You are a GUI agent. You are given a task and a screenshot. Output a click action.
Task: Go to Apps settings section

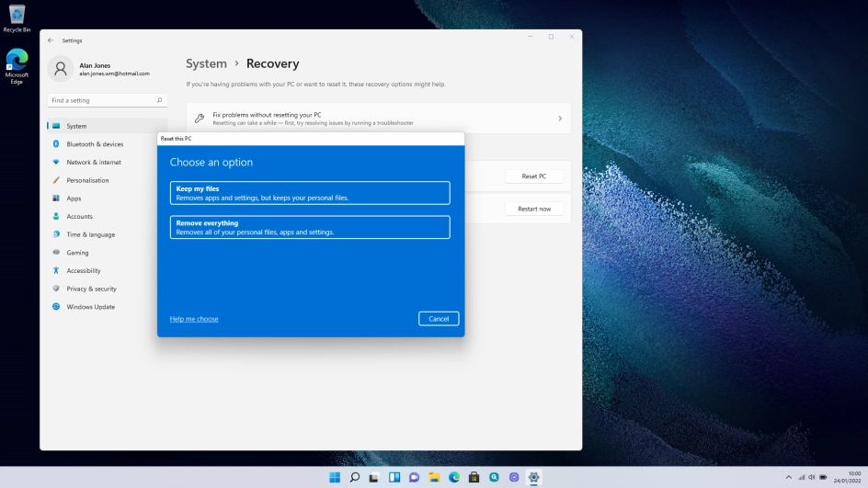74,199
